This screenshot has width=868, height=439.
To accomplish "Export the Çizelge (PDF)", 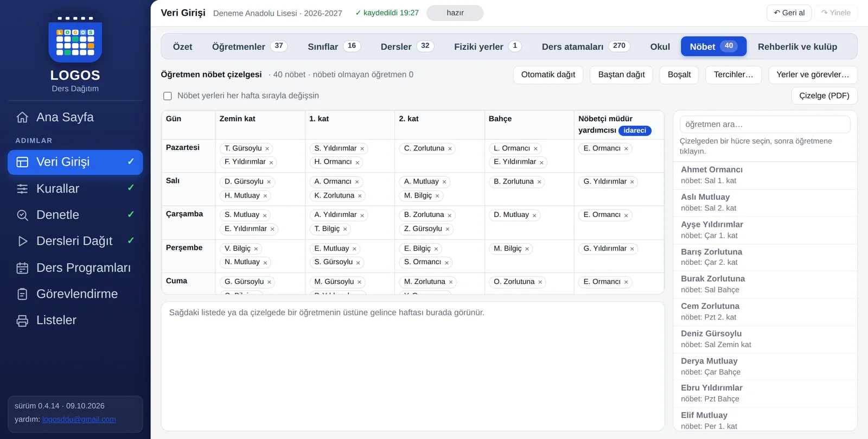I will [x=824, y=96].
